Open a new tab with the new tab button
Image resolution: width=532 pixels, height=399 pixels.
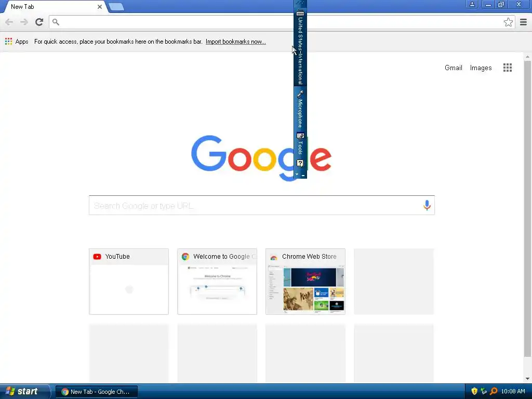pos(116,7)
